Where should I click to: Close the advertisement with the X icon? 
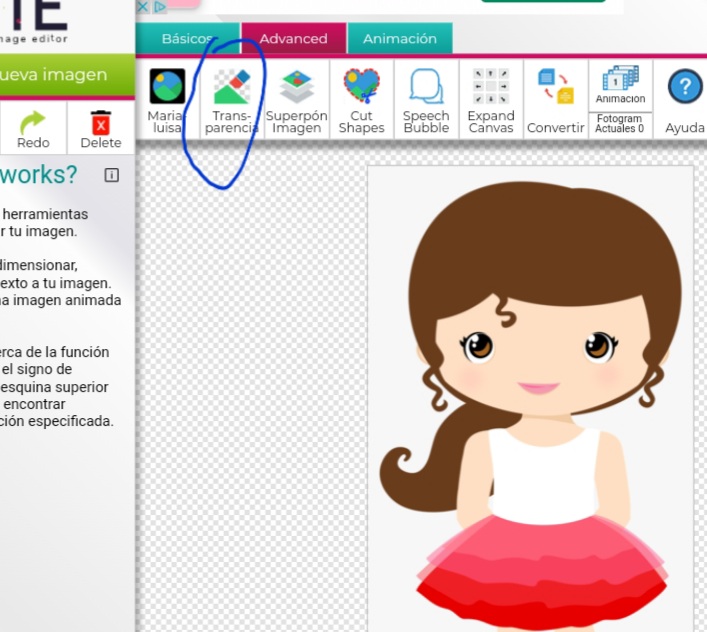[143, 6]
